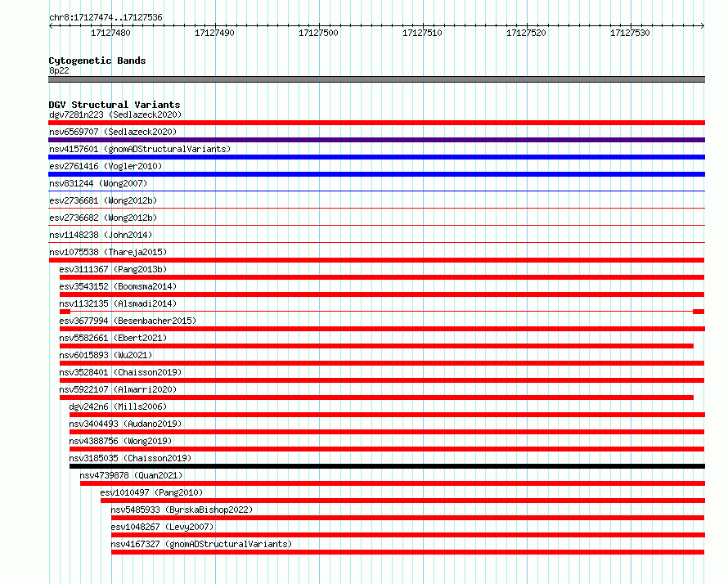Open variant nsv4167327 (gnomADStructuralVariants)
This screenshot has height=584, width=728.
click(201, 544)
